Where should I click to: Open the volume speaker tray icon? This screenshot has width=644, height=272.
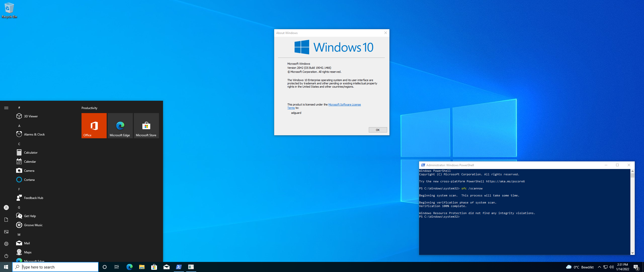click(612, 267)
